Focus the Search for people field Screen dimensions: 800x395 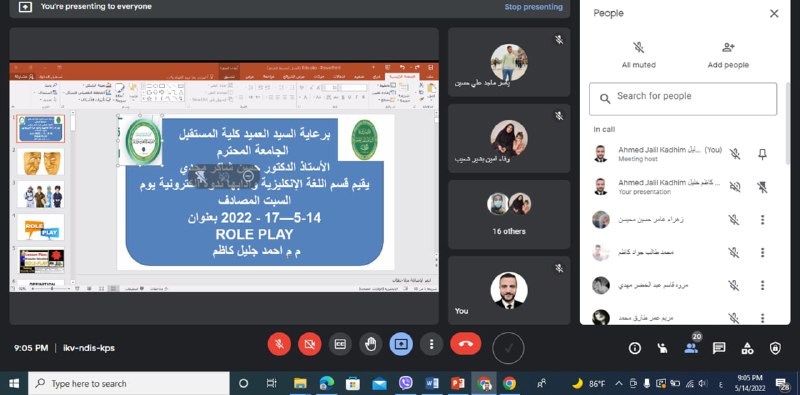click(683, 99)
